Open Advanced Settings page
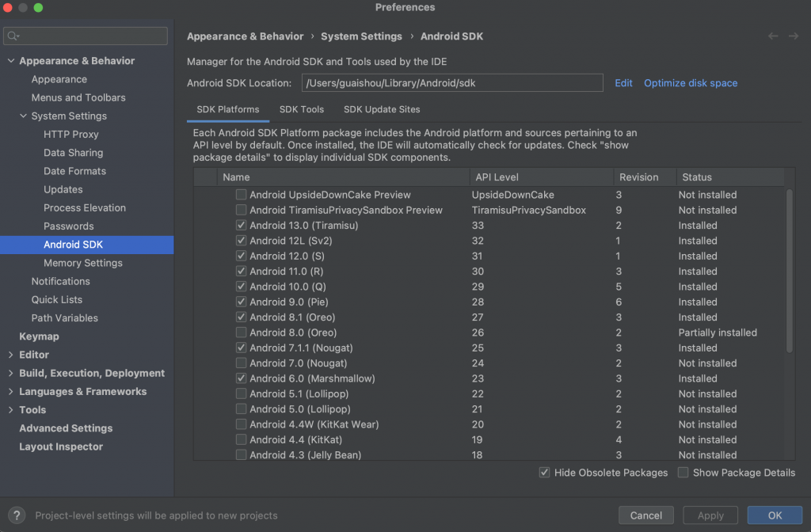 coord(66,428)
